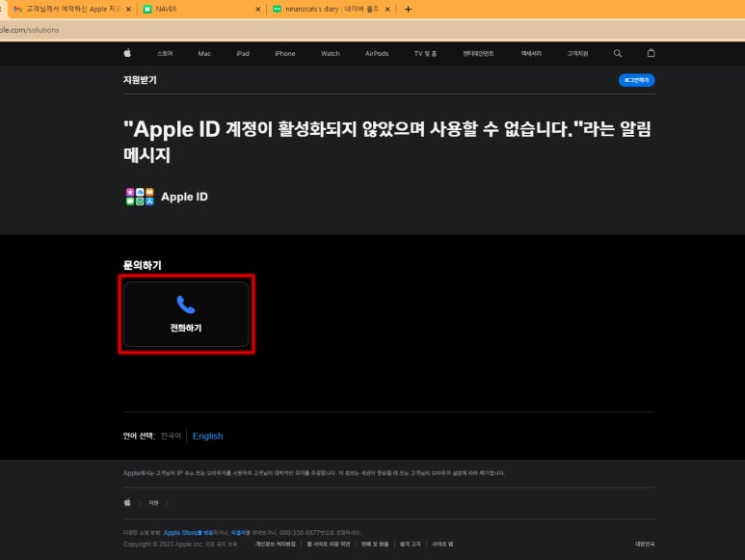Image resolution: width=745 pixels, height=560 pixels.
Task: Click the "Apple ID 계정이 활성화되지" headline
Action: pos(387,142)
